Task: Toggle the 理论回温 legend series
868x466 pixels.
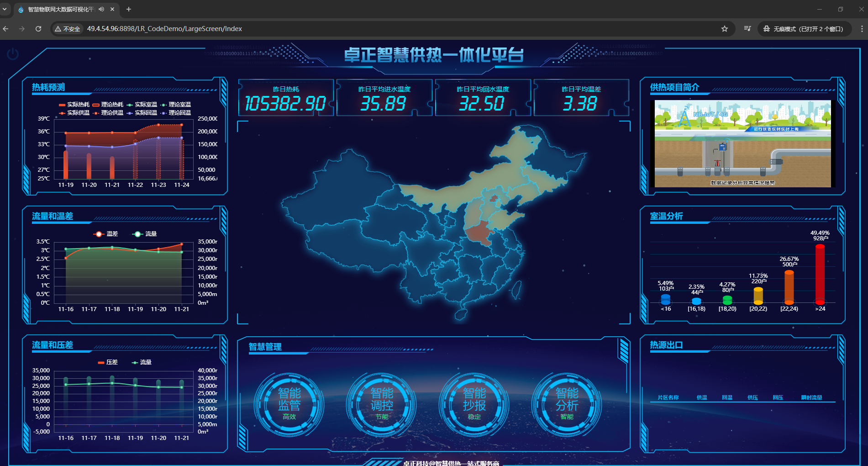Action: [x=175, y=113]
